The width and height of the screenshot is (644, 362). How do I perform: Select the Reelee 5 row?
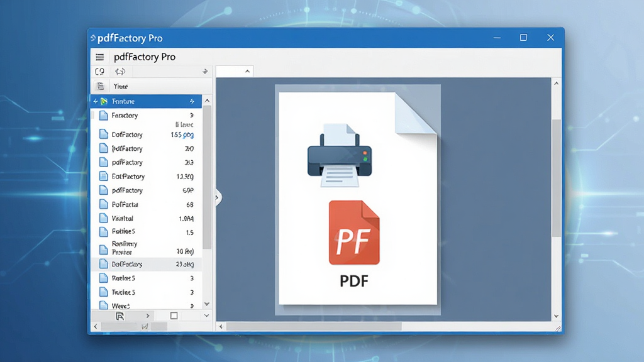pyautogui.click(x=146, y=278)
